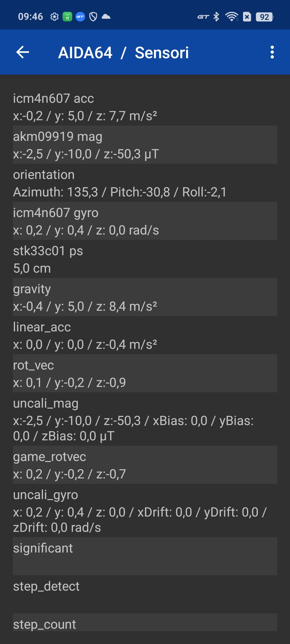This screenshot has height=644, width=290.
Task: Tap the battery 92 indicator
Action: (264, 17)
